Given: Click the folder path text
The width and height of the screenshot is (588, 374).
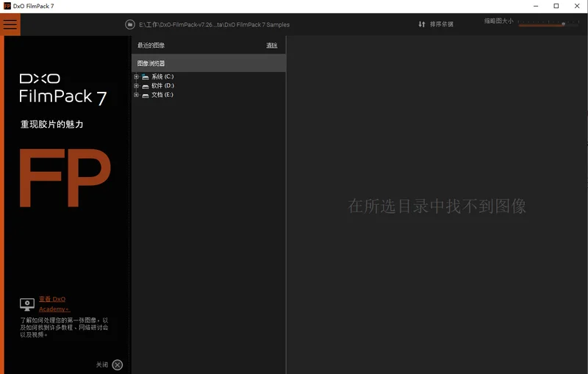Looking at the screenshot, I should click(x=214, y=25).
